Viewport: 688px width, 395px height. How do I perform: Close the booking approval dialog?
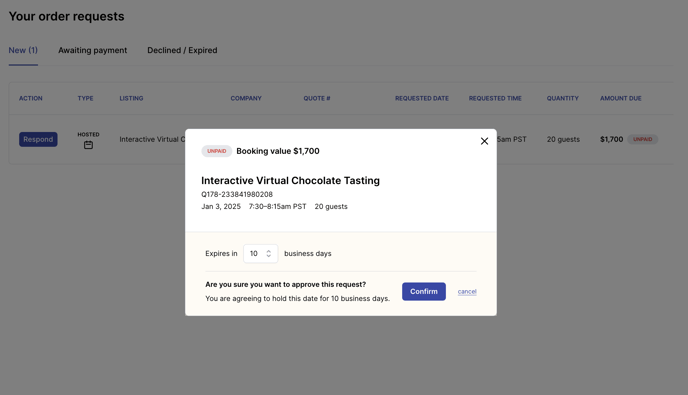(x=484, y=141)
